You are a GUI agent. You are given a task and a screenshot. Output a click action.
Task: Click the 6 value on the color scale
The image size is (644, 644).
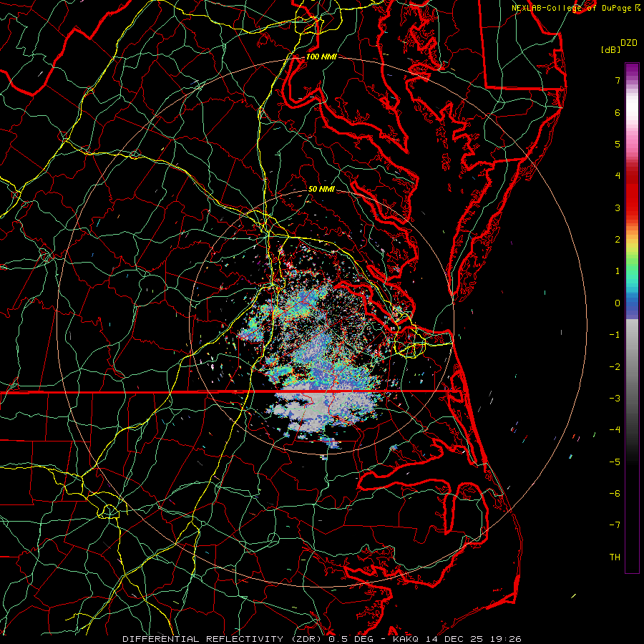coord(618,112)
